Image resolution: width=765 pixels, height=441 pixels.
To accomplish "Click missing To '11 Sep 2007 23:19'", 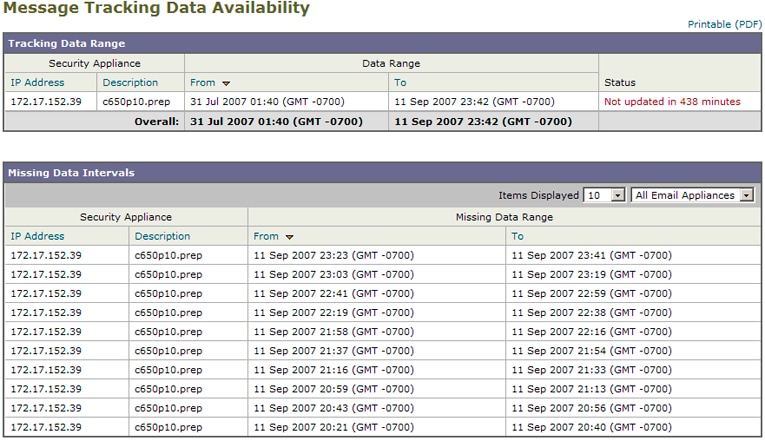I will (x=591, y=274).
